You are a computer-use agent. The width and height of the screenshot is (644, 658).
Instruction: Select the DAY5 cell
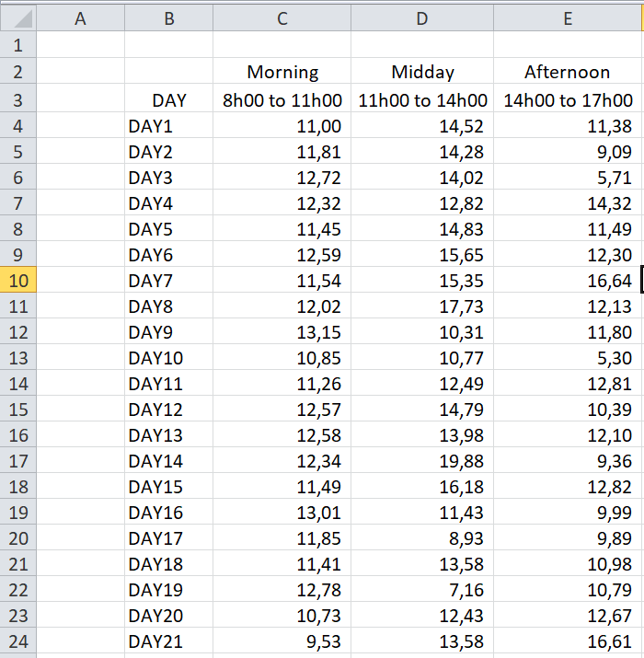pyautogui.click(x=168, y=229)
